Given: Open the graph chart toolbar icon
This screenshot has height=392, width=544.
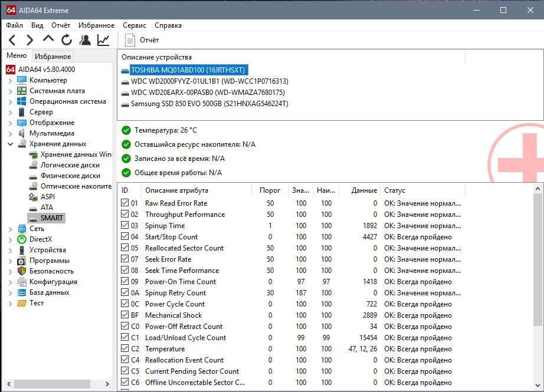Looking at the screenshot, I should pyautogui.click(x=103, y=40).
